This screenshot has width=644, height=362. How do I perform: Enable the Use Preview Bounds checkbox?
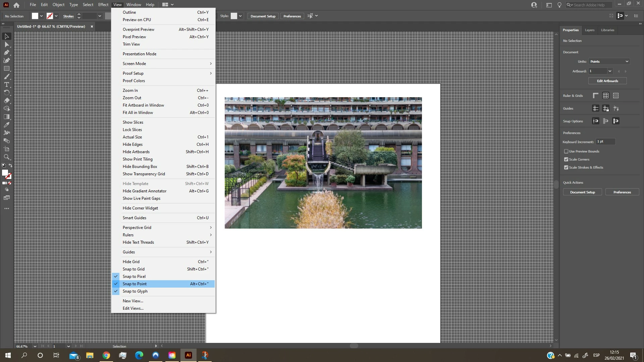coord(566,152)
